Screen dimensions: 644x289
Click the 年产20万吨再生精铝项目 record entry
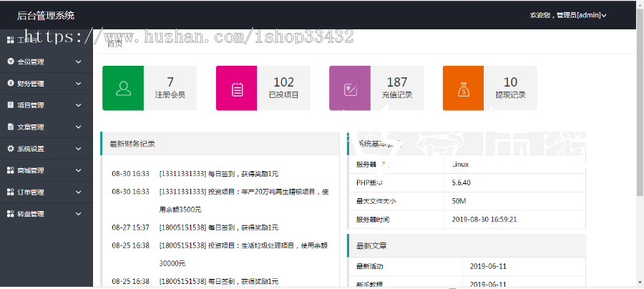pyautogui.click(x=244, y=201)
